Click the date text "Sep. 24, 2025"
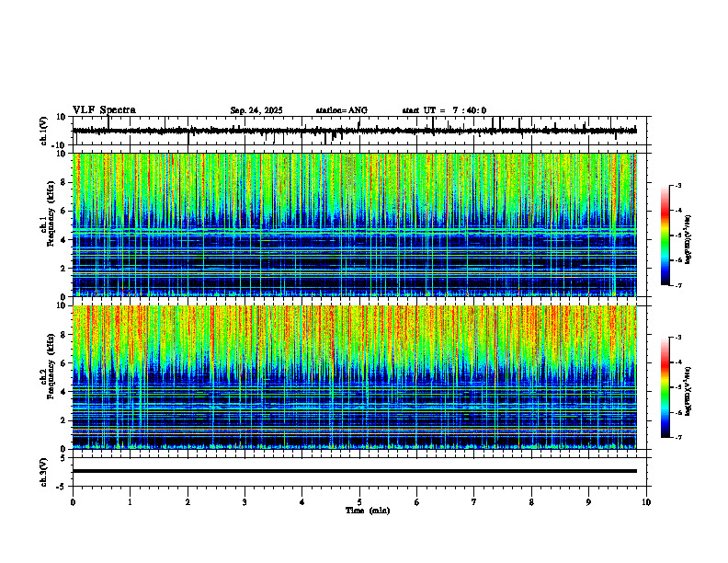The image size is (728, 563). [256, 110]
